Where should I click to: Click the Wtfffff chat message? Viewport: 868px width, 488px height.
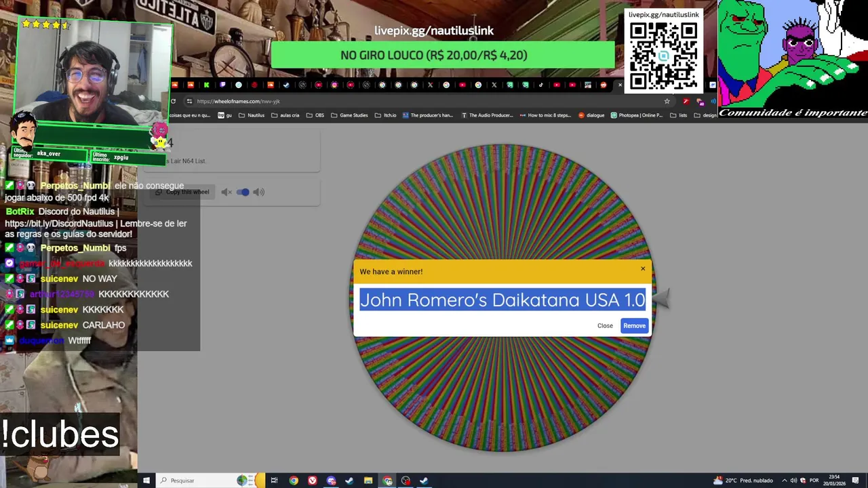point(47,340)
